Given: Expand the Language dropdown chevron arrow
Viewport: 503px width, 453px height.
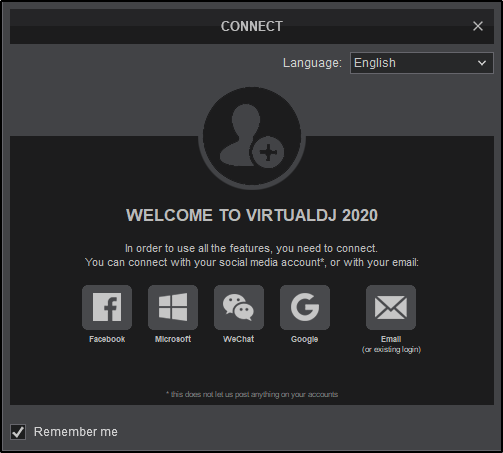Looking at the screenshot, I should click(x=482, y=63).
